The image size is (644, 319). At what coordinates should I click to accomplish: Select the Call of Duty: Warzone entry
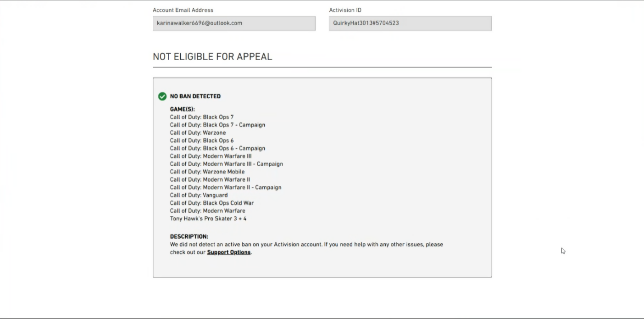pyautogui.click(x=198, y=133)
